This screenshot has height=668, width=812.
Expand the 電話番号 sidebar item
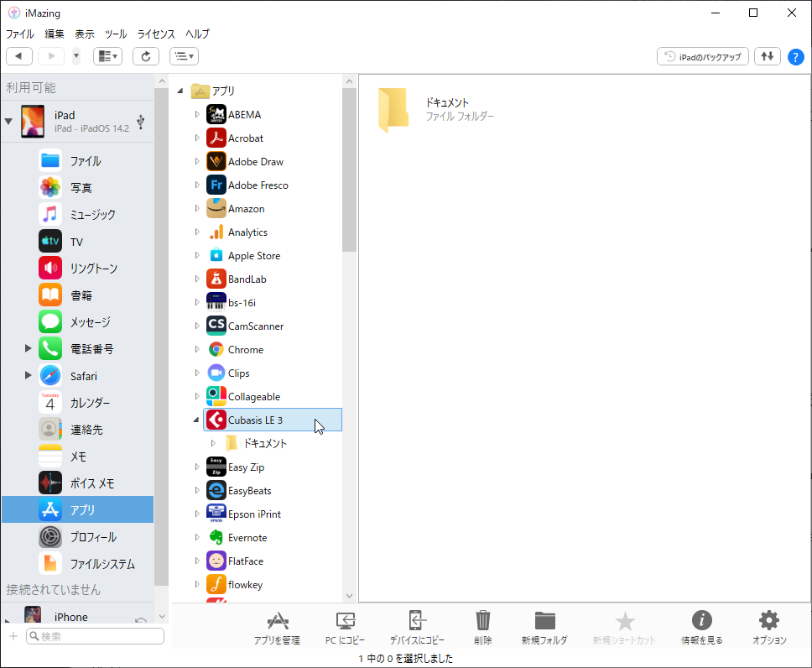(x=28, y=348)
